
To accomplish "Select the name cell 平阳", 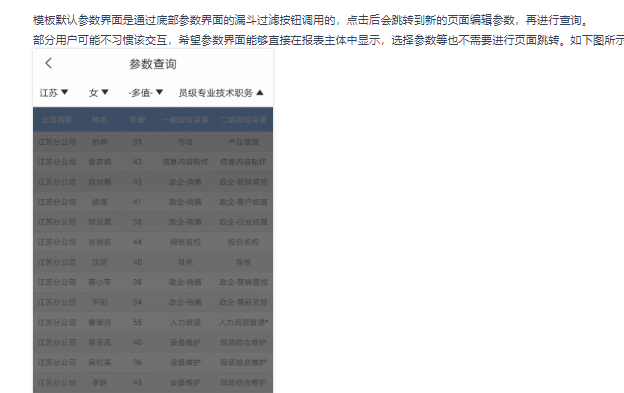I will click(99, 302).
